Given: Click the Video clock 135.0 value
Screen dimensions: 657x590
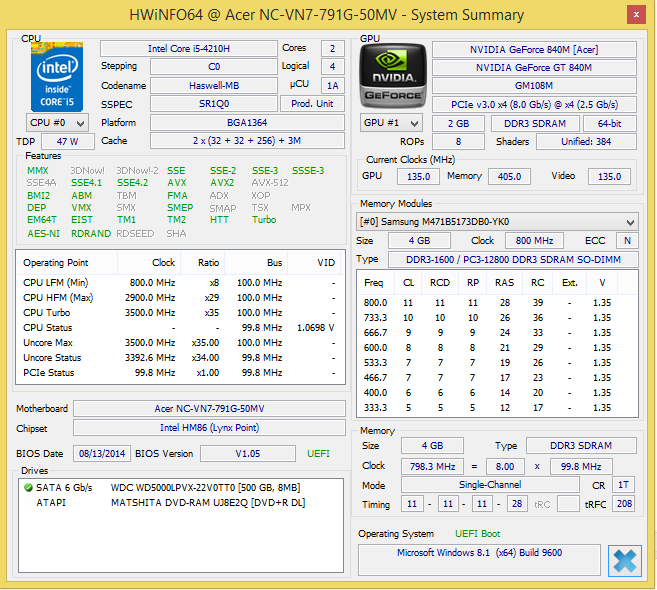Looking at the screenshot, I should click(x=609, y=176).
